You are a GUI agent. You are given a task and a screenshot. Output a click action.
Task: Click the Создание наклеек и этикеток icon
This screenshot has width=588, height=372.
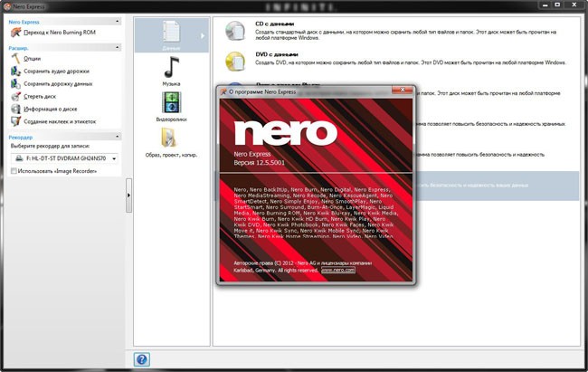(x=15, y=121)
